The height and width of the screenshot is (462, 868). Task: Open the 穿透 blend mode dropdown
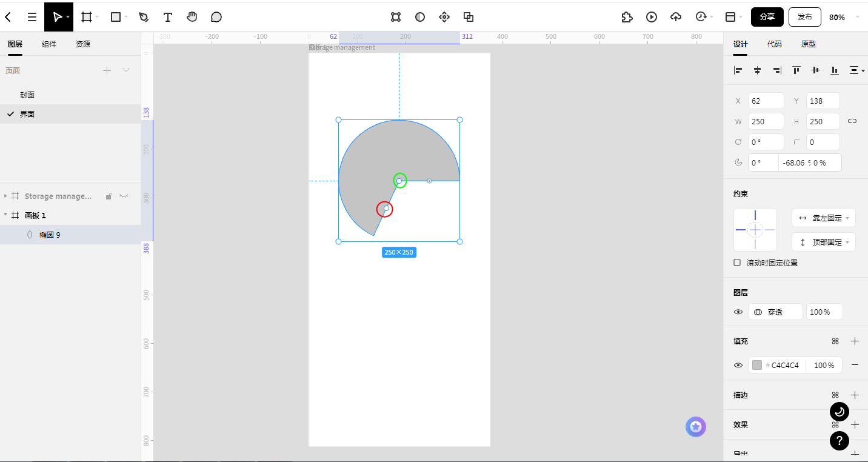tap(775, 312)
